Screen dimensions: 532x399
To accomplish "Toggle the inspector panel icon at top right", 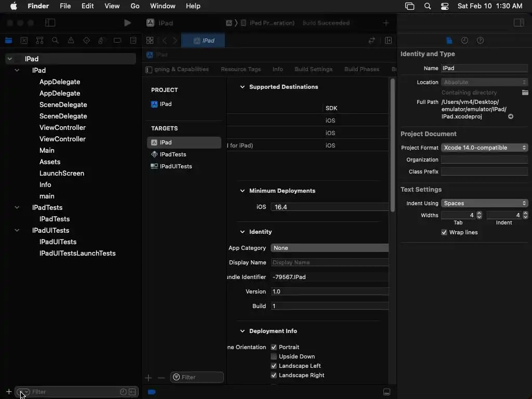I will (519, 23).
